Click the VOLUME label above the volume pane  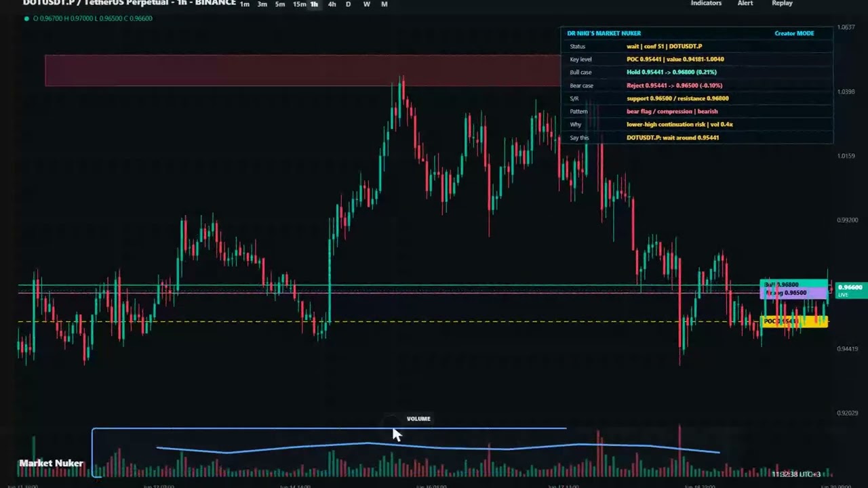pos(418,419)
